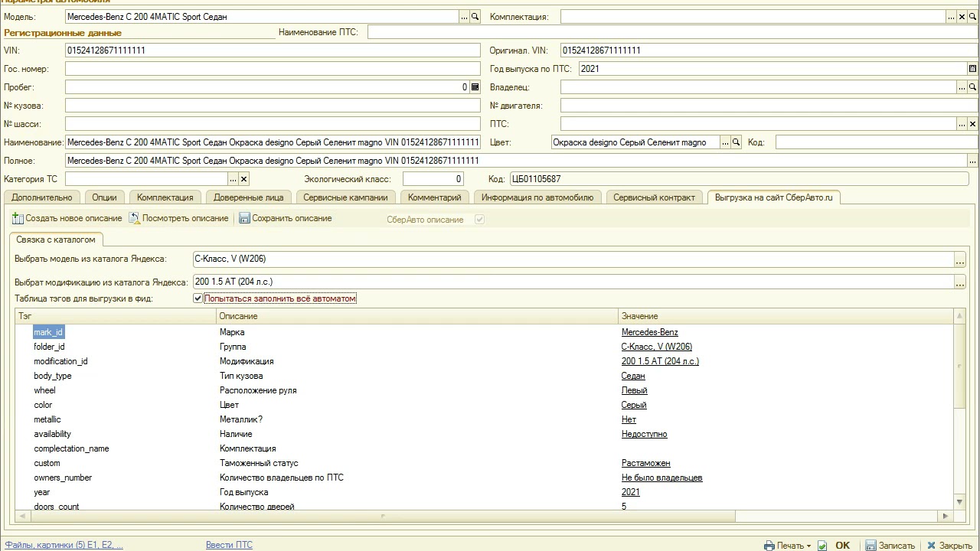980x551 pixels.
Task: Open calculator icon in Пробег field
Action: click(x=475, y=87)
